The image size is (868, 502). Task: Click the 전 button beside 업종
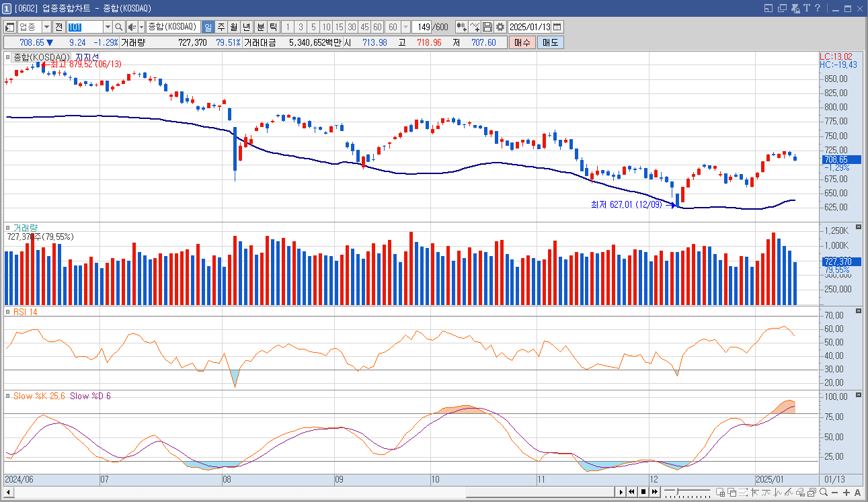click(x=58, y=27)
